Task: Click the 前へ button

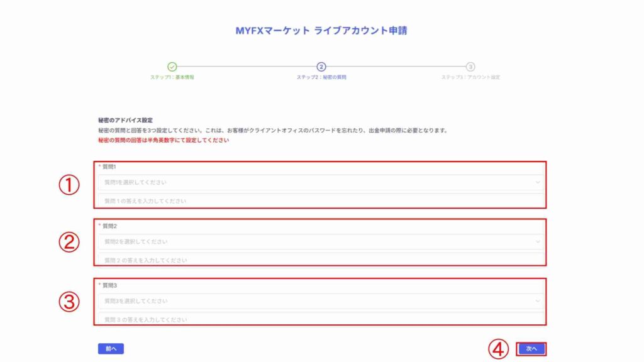Action: click(111, 348)
